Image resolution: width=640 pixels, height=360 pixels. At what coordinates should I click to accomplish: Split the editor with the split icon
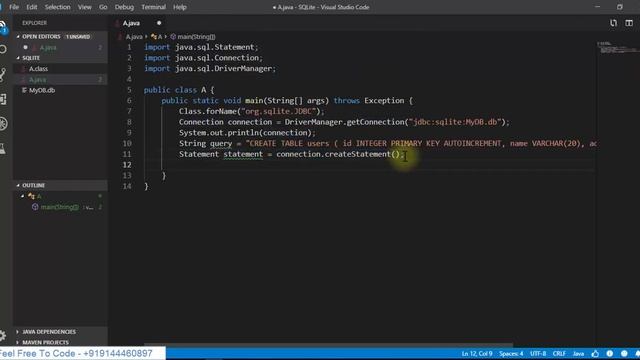(629, 23)
